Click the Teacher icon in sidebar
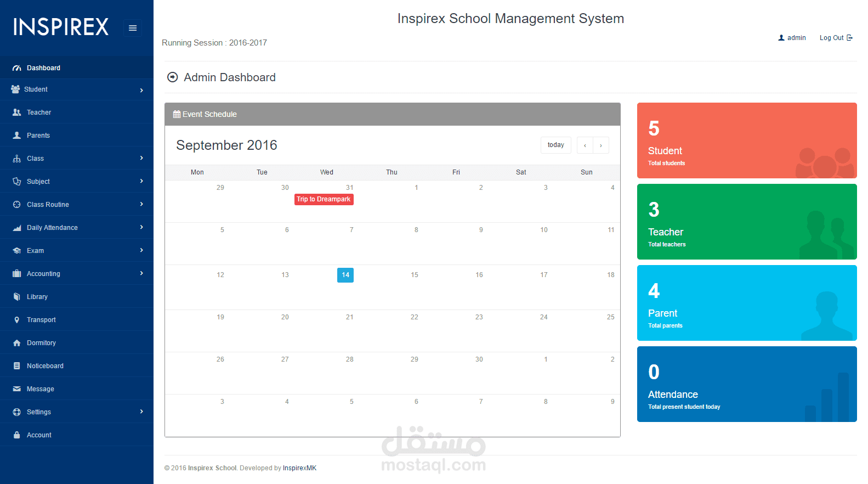This screenshot has width=868, height=484. 17,112
